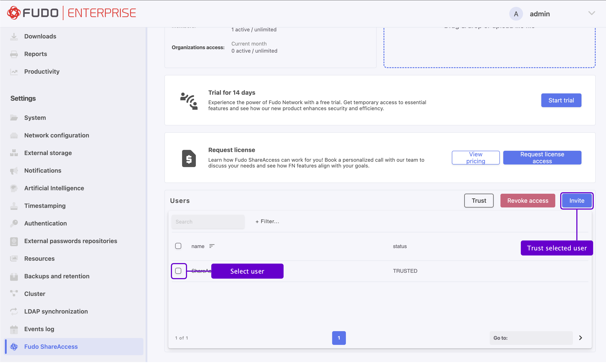Click the Start trial button

[x=561, y=100]
